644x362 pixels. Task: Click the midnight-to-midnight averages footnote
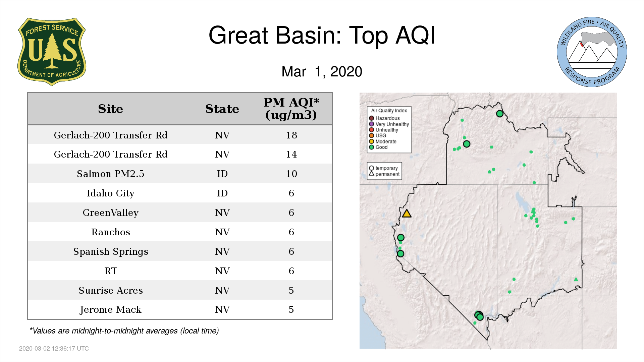tap(124, 331)
